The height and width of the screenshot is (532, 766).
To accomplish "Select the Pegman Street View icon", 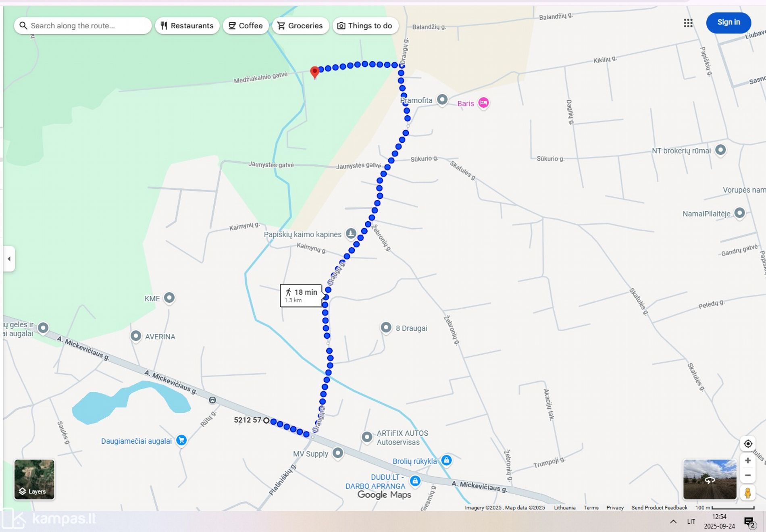I will [748, 493].
